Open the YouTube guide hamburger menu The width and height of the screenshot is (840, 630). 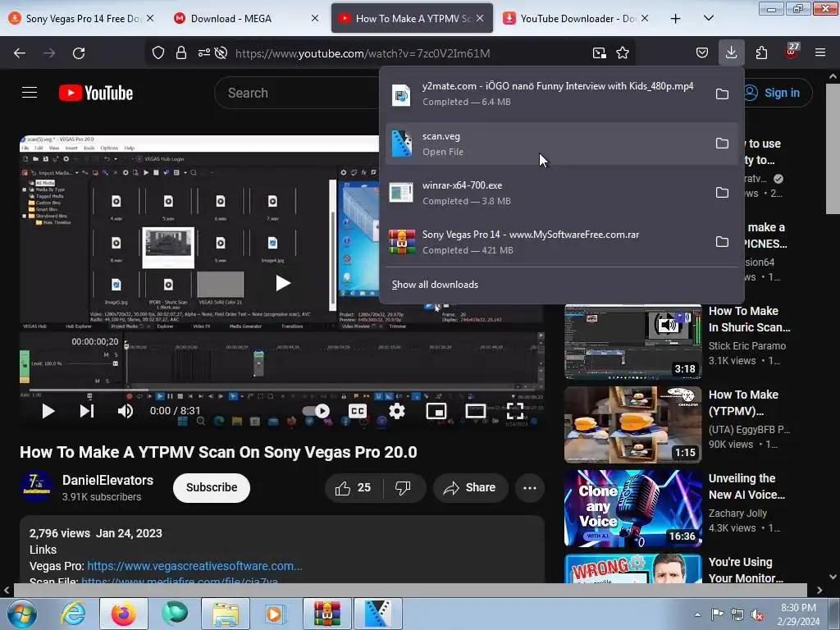[30, 93]
